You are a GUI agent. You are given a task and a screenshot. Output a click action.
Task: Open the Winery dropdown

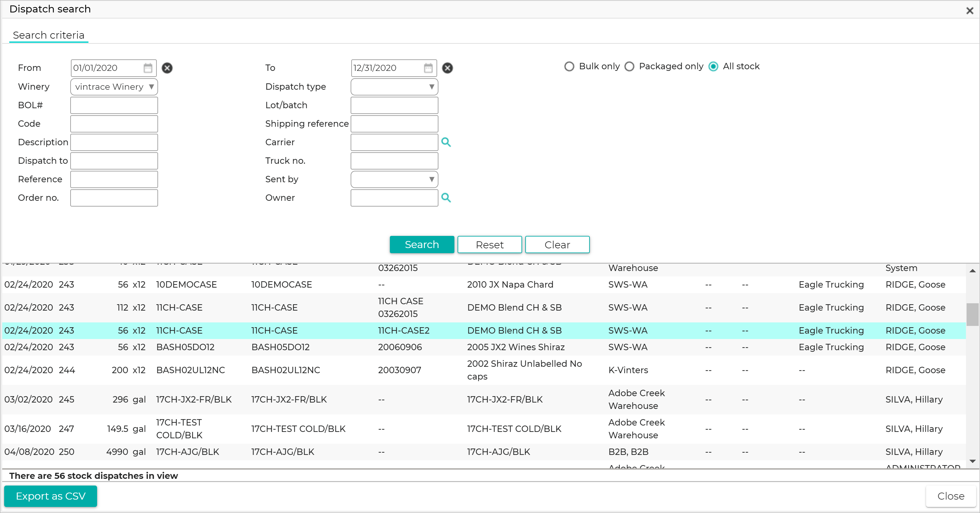click(x=114, y=87)
